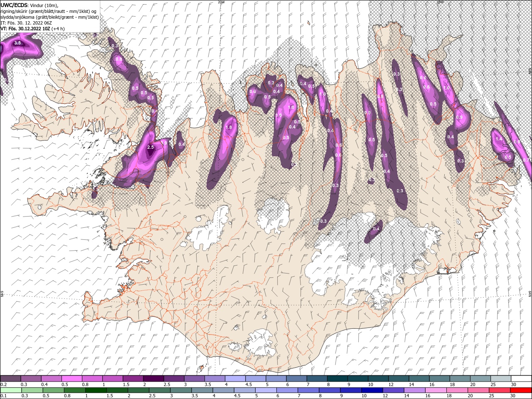This screenshot has height=399, width=532.
Task: Pick the bright pink 0.5 swatch in the top legend
Action: (x=71, y=379)
